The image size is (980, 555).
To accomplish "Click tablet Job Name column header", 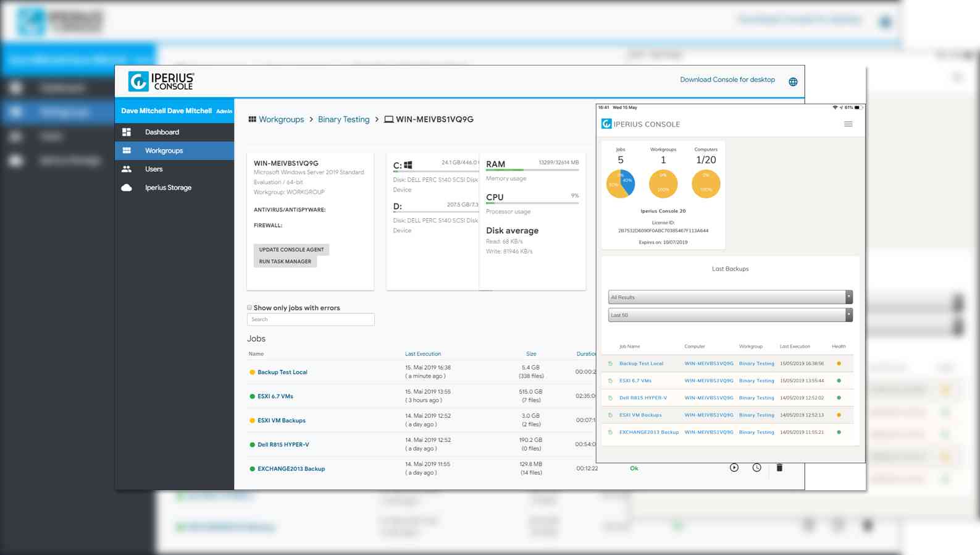I will click(629, 347).
